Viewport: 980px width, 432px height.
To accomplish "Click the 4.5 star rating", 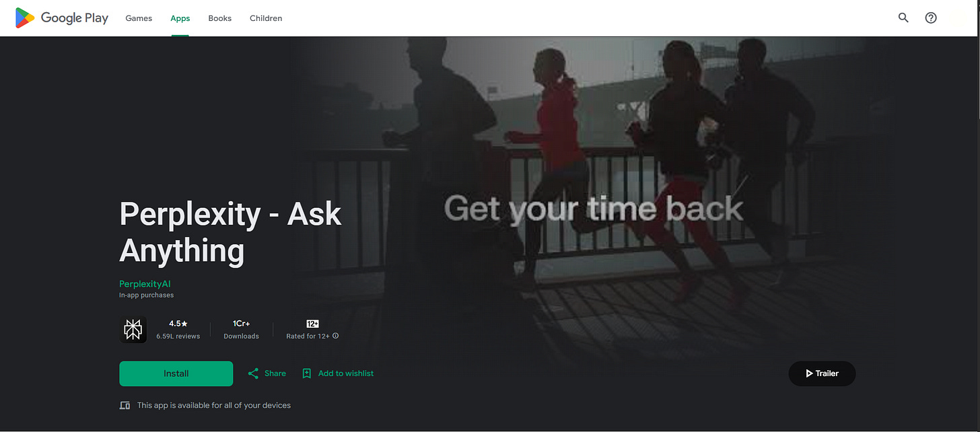I will click(178, 324).
